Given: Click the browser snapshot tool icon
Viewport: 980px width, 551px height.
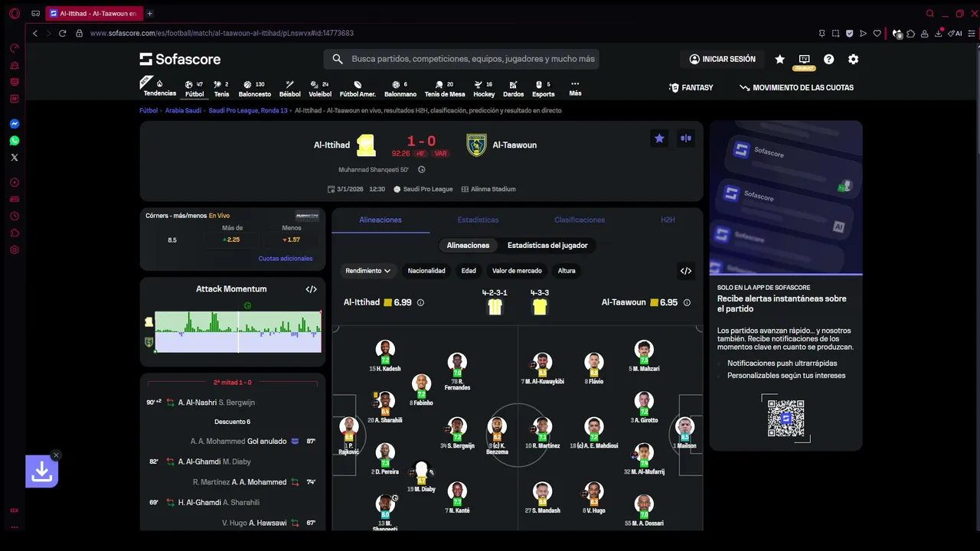Looking at the screenshot, I should [835, 33].
